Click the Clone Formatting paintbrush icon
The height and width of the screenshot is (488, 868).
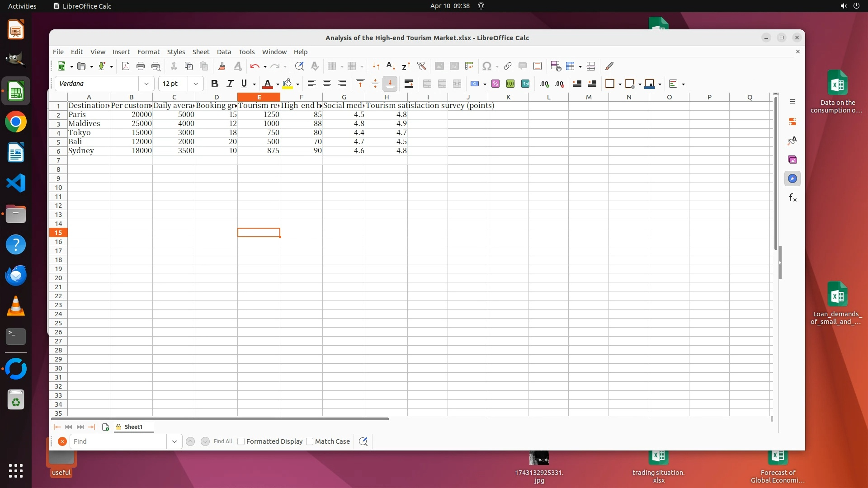click(x=222, y=66)
